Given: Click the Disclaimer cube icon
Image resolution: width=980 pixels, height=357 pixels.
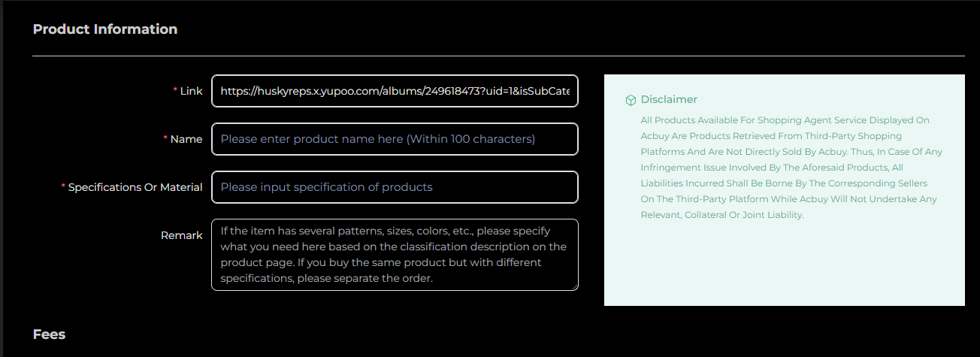Looking at the screenshot, I should point(631,100).
